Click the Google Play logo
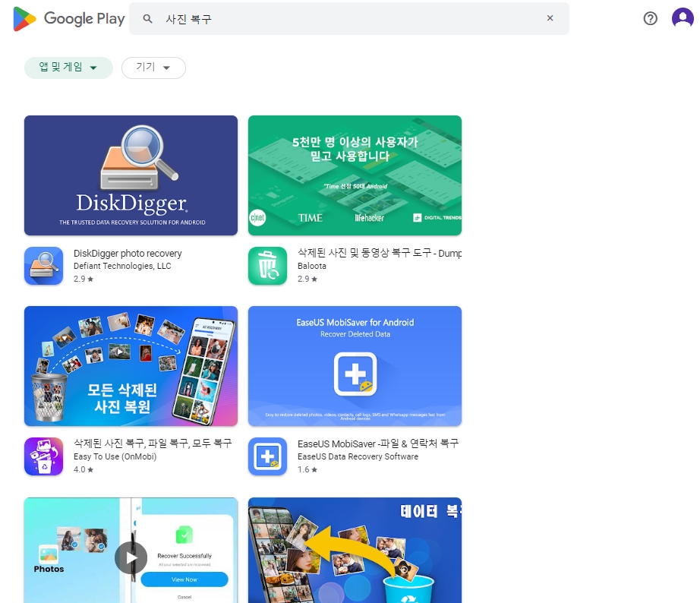The height and width of the screenshot is (603, 700). [69, 19]
